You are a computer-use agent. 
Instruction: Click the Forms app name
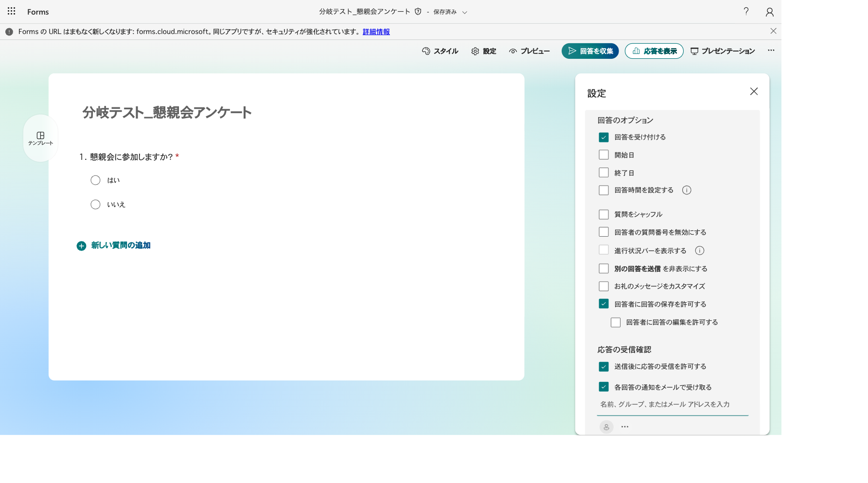point(38,12)
